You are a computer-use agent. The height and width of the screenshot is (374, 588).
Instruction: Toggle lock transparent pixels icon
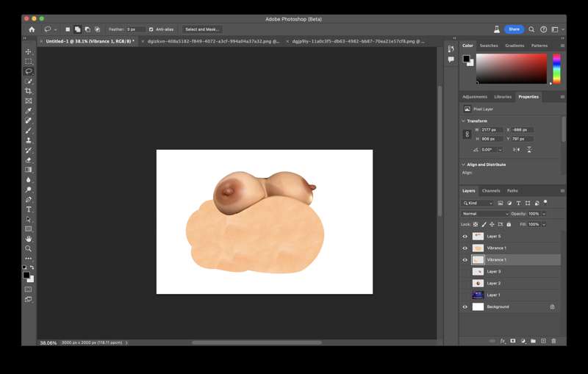click(x=476, y=225)
